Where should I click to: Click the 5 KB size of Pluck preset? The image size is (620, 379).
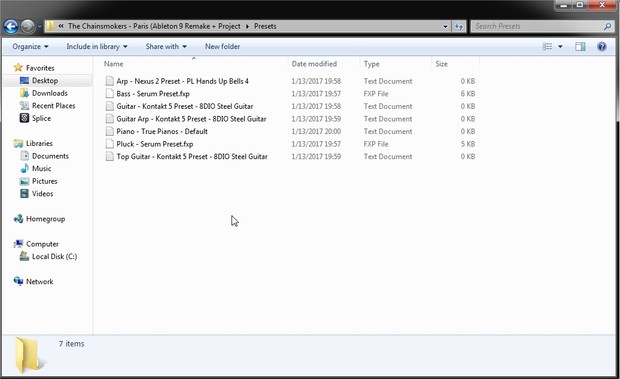468,144
